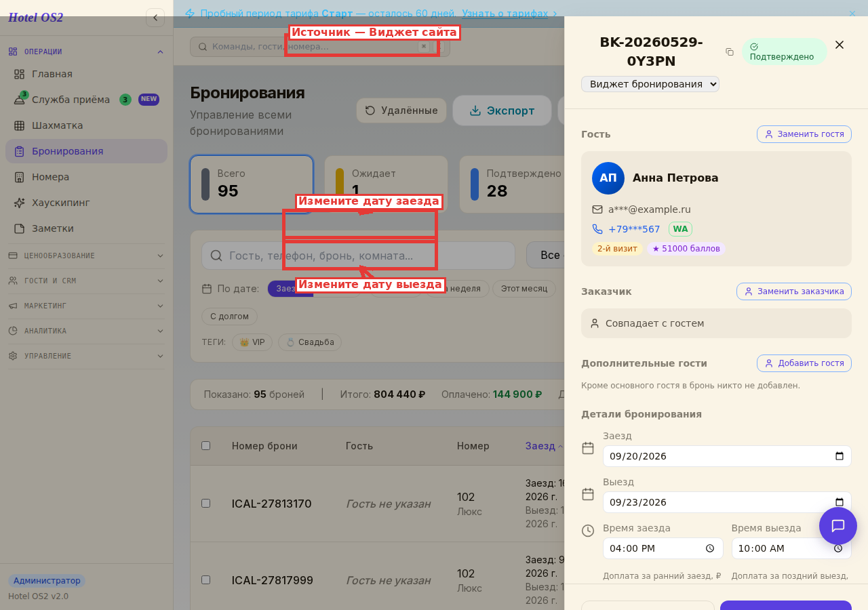868x610 pixels.
Task: Check the ICAL-27813170 row checkbox
Action: tap(206, 504)
